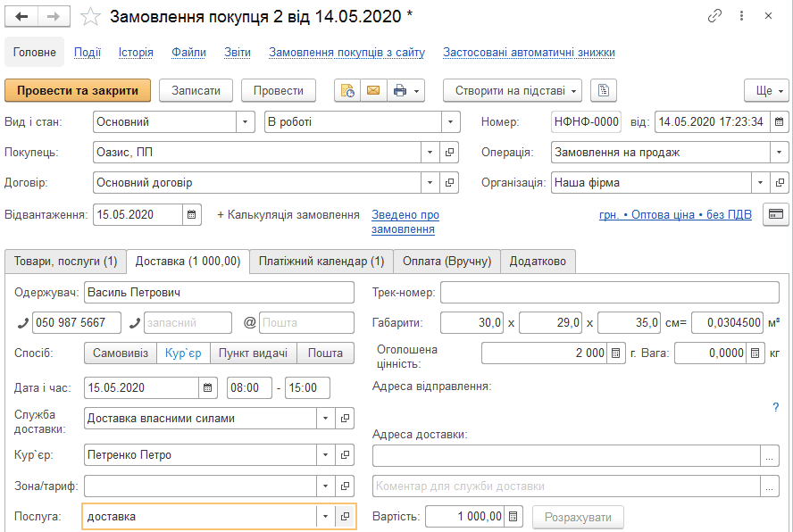Open the Наша фірма organization card
Viewport: 793px width, 532px height.
tap(780, 183)
